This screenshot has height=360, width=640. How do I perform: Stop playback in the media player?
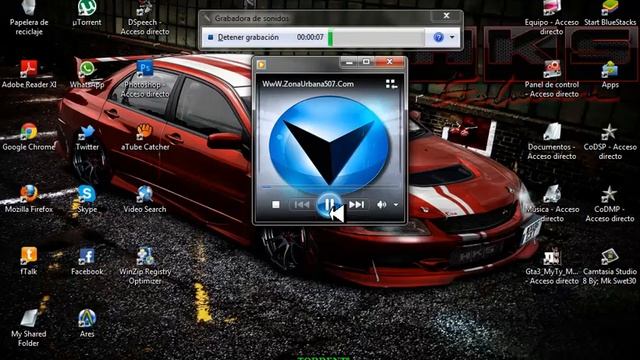(x=276, y=204)
